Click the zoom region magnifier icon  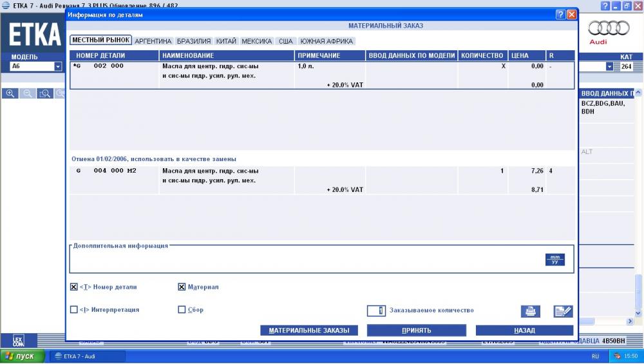click(45, 93)
